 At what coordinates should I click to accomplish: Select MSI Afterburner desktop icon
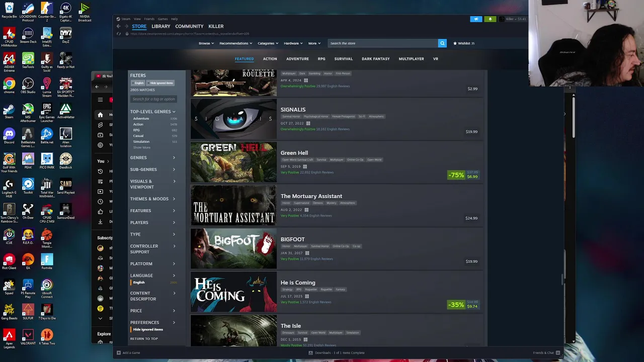pos(28,113)
